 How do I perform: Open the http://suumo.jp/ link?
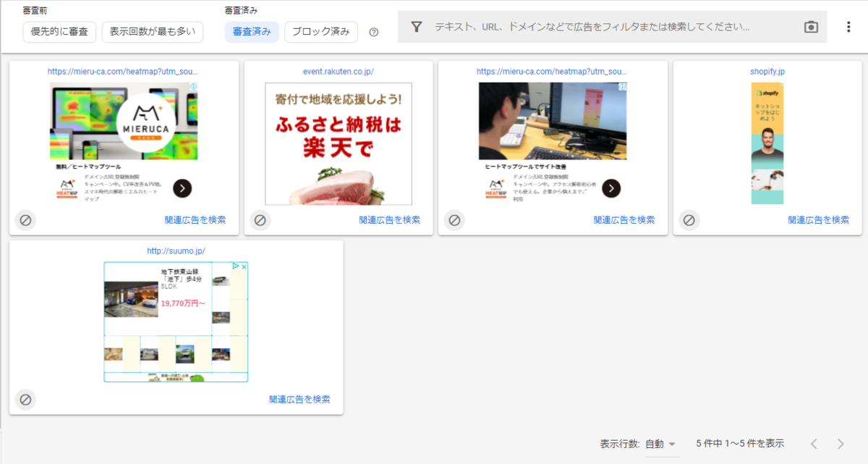[x=176, y=251]
